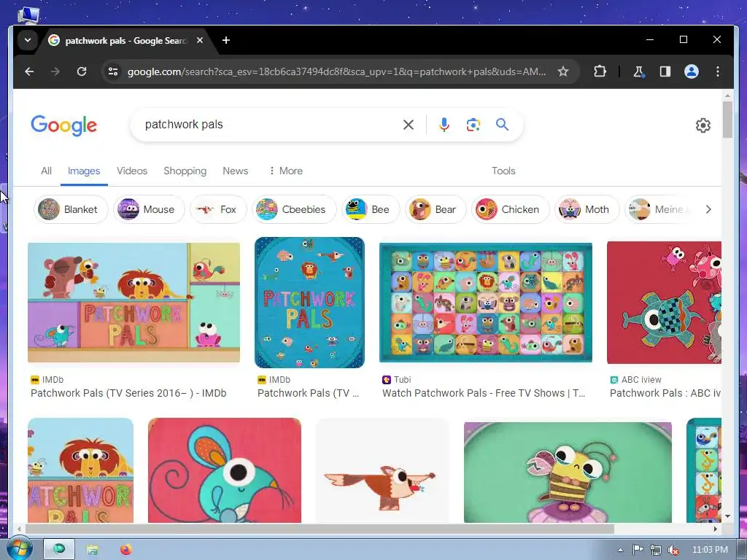Open 'Patchwork Pals : ABC iv' link
The image size is (747, 560).
pos(665,393)
